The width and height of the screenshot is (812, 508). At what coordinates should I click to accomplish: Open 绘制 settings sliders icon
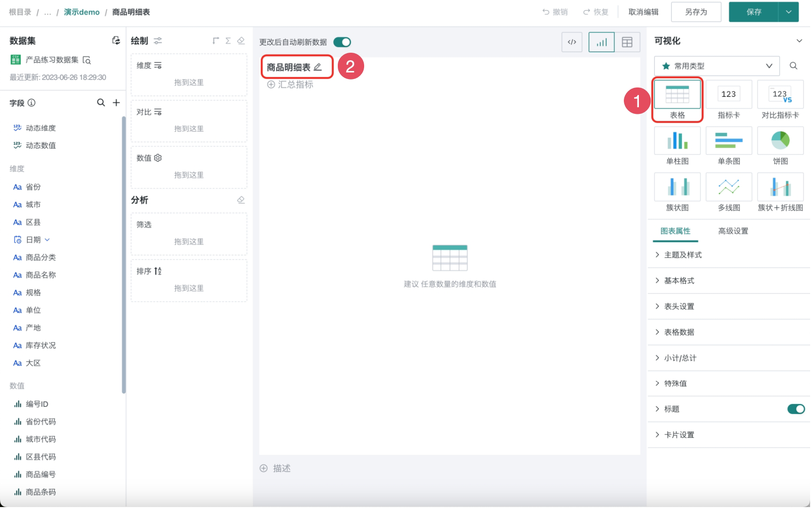[x=158, y=41]
